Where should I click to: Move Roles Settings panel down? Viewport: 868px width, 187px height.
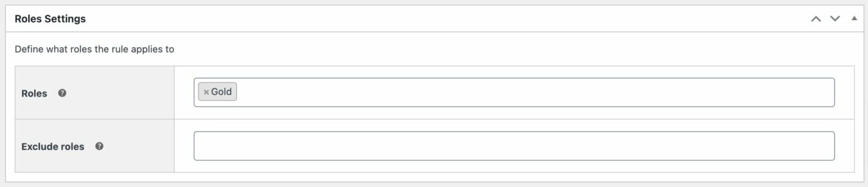pyautogui.click(x=835, y=19)
